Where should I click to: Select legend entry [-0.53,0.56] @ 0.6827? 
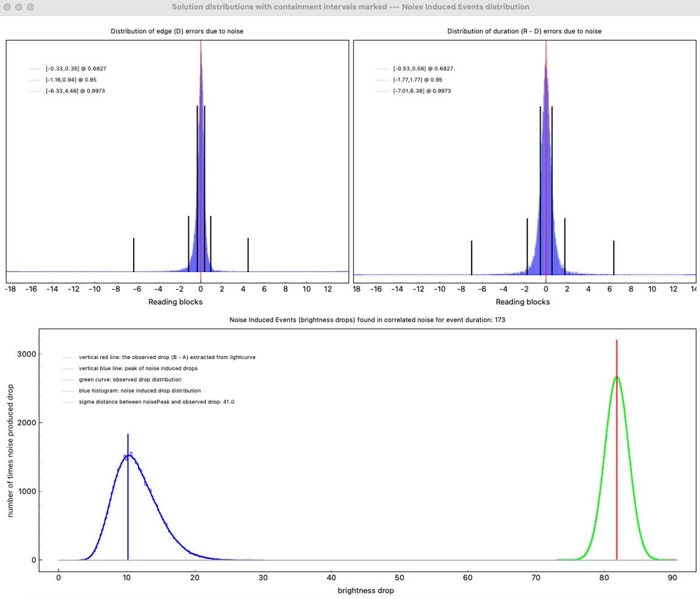coord(422,69)
